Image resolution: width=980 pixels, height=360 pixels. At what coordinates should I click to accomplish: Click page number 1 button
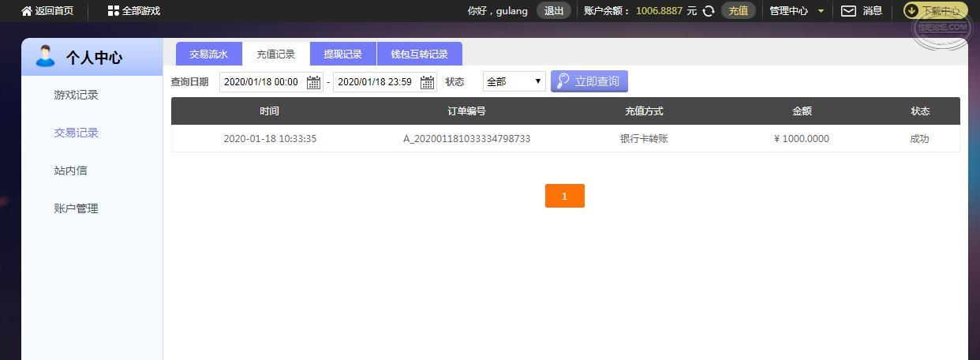[565, 196]
